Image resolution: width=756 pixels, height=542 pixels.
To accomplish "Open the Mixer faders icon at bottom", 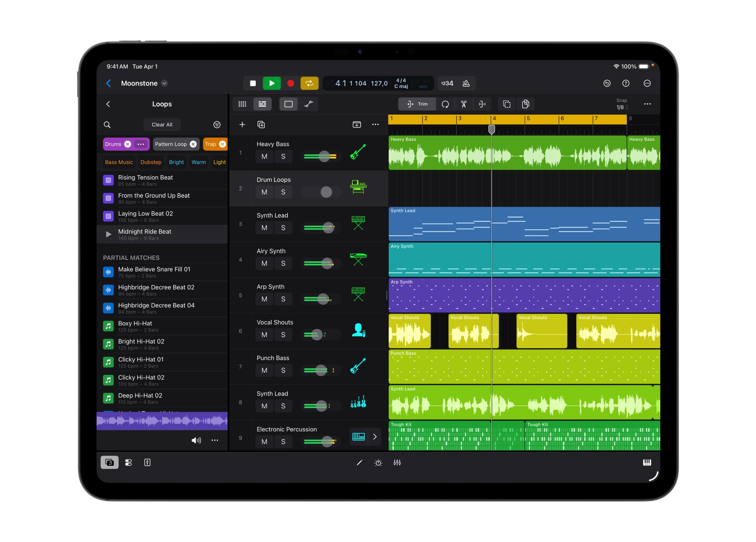I will [397, 462].
